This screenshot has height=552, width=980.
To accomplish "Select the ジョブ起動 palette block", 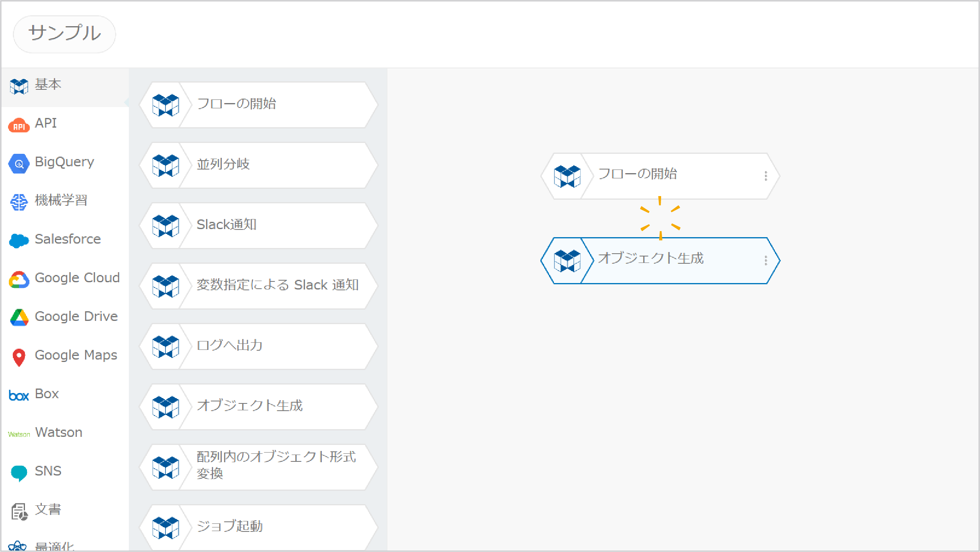I will pos(258,527).
